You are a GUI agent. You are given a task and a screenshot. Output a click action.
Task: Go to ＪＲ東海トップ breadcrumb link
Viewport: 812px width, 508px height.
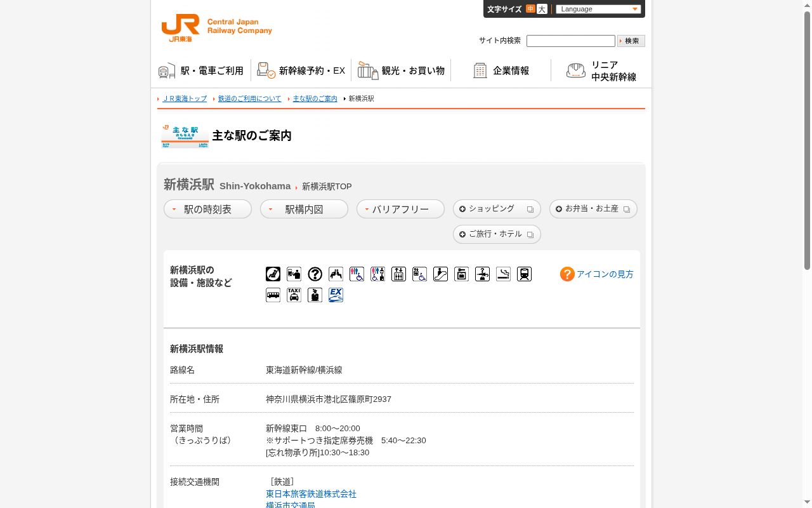coord(185,98)
